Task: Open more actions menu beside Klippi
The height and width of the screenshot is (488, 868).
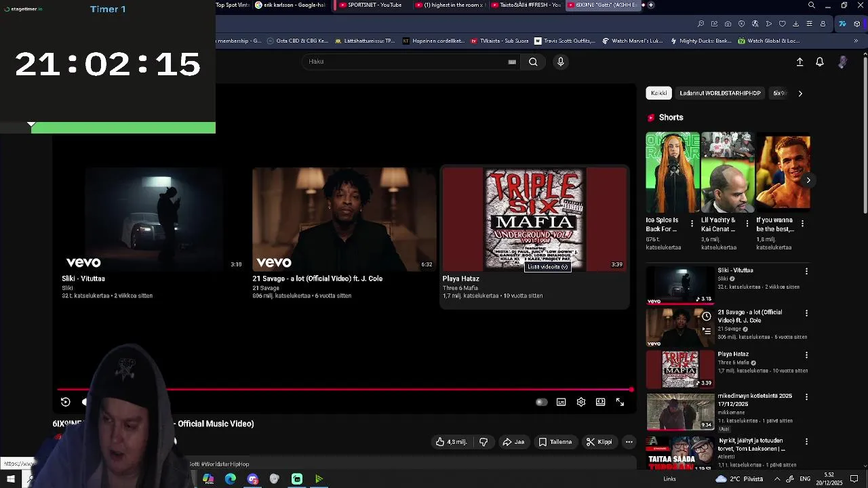Action: click(629, 442)
